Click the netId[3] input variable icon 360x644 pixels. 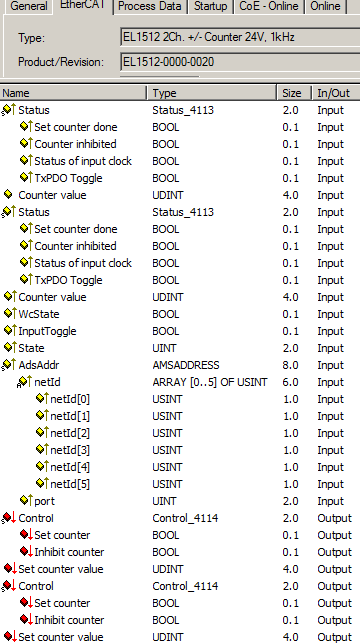(41, 450)
